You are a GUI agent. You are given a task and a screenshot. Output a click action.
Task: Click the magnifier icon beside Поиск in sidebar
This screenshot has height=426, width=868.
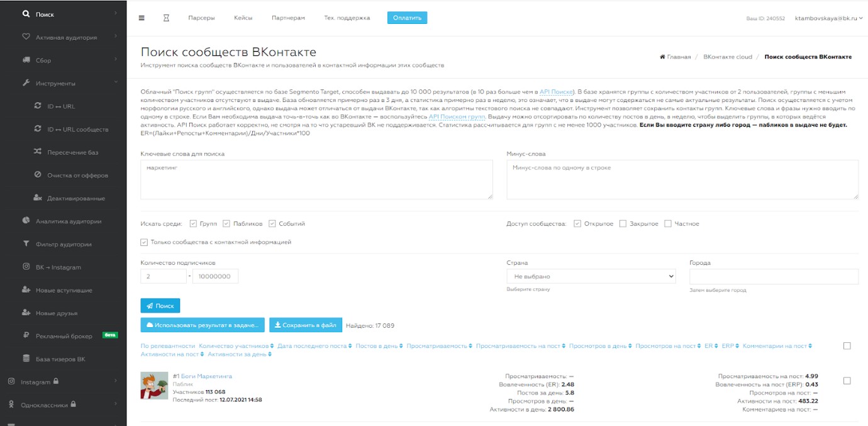pos(26,14)
